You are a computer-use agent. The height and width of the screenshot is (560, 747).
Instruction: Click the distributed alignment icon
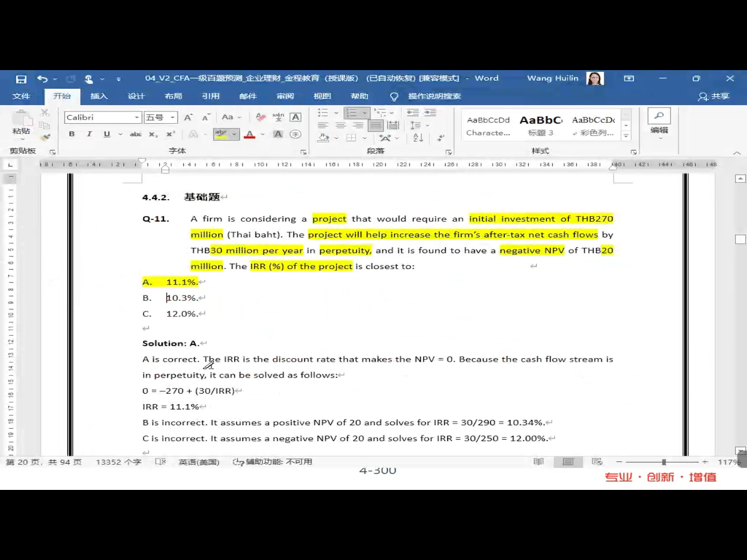(393, 125)
